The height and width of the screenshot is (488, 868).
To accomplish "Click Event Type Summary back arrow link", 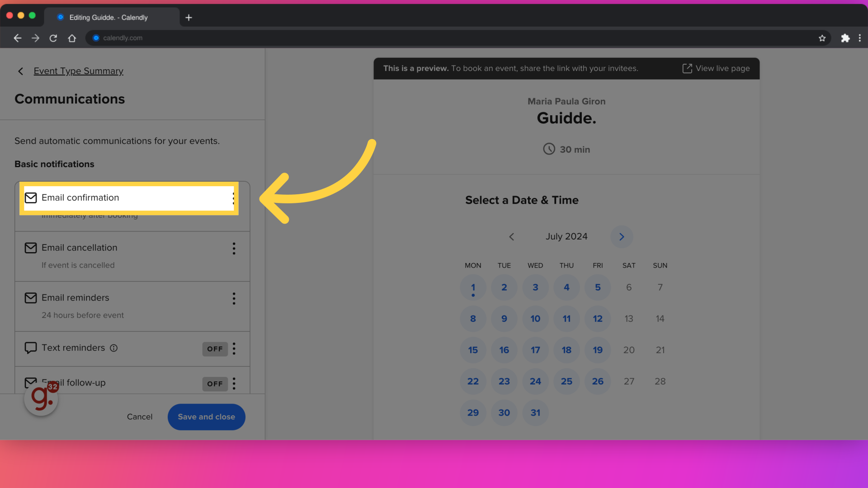I will [x=20, y=71].
